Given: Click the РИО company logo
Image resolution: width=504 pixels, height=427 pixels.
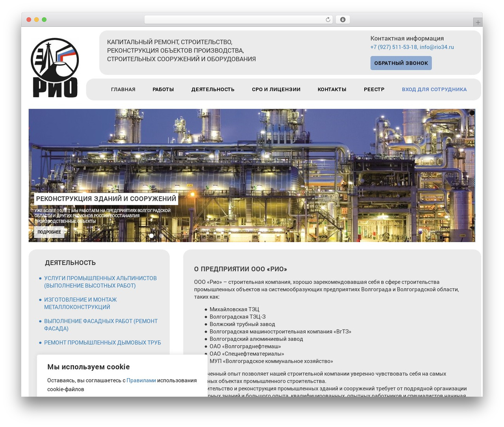Looking at the screenshot, I should (55, 68).
